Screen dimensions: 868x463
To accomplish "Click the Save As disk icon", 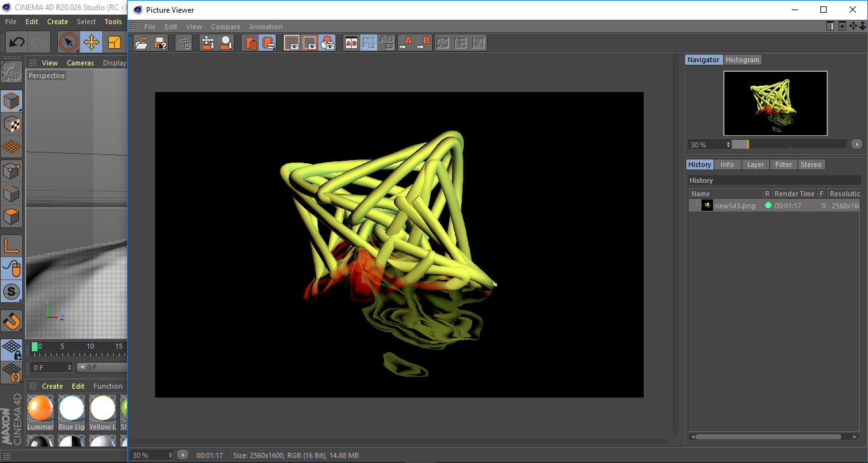I will pyautogui.click(x=160, y=43).
